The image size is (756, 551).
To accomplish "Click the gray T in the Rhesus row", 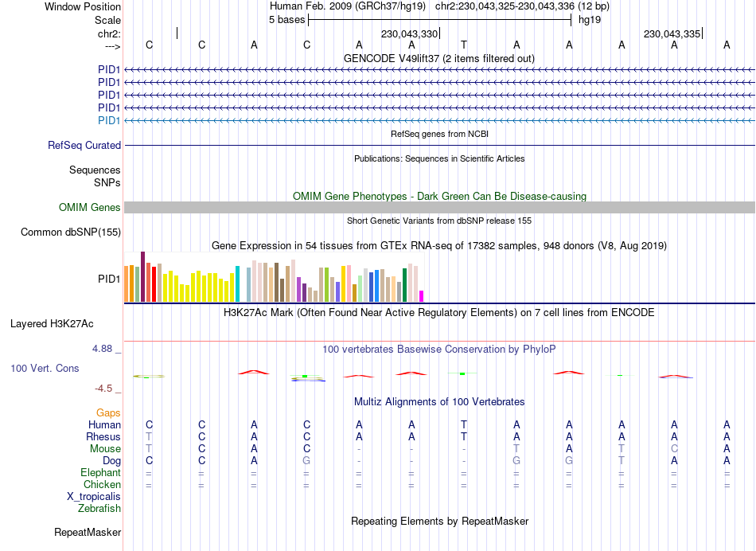I will (149, 436).
